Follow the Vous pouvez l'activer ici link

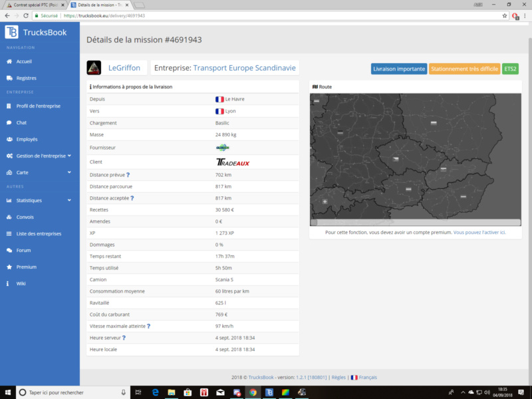tap(479, 232)
